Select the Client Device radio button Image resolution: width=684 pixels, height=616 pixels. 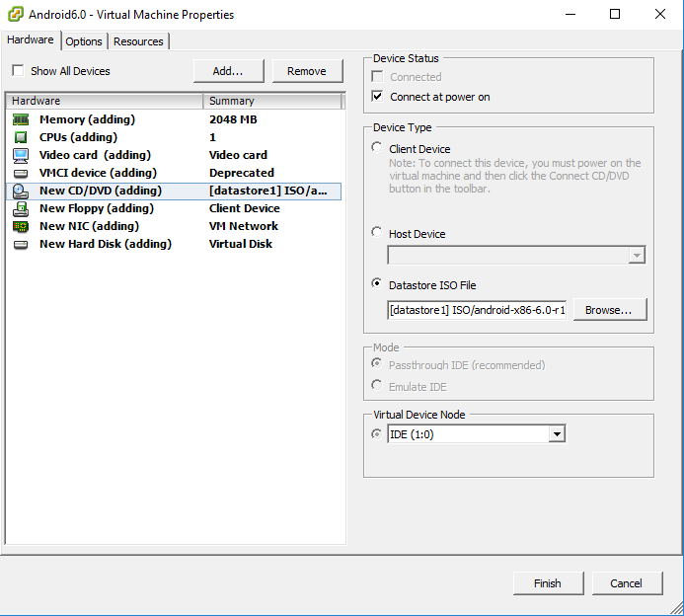[x=376, y=147]
